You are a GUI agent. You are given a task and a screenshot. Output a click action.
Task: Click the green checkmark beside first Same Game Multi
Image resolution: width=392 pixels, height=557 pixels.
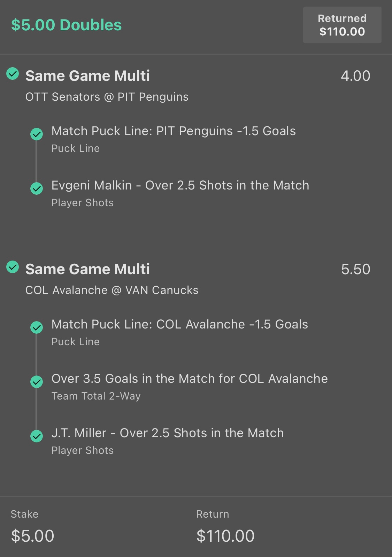(x=13, y=74)
